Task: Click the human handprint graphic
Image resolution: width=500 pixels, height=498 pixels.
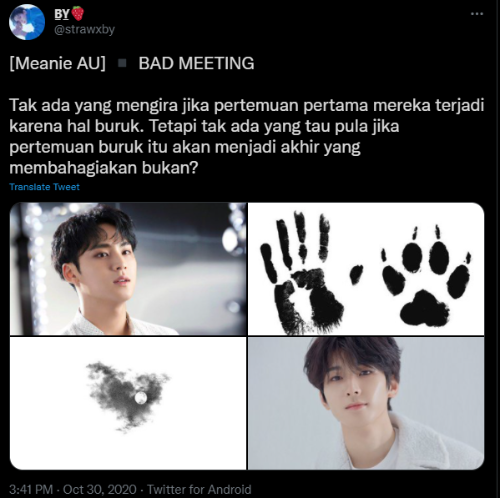Action: [x=302, y=273]
